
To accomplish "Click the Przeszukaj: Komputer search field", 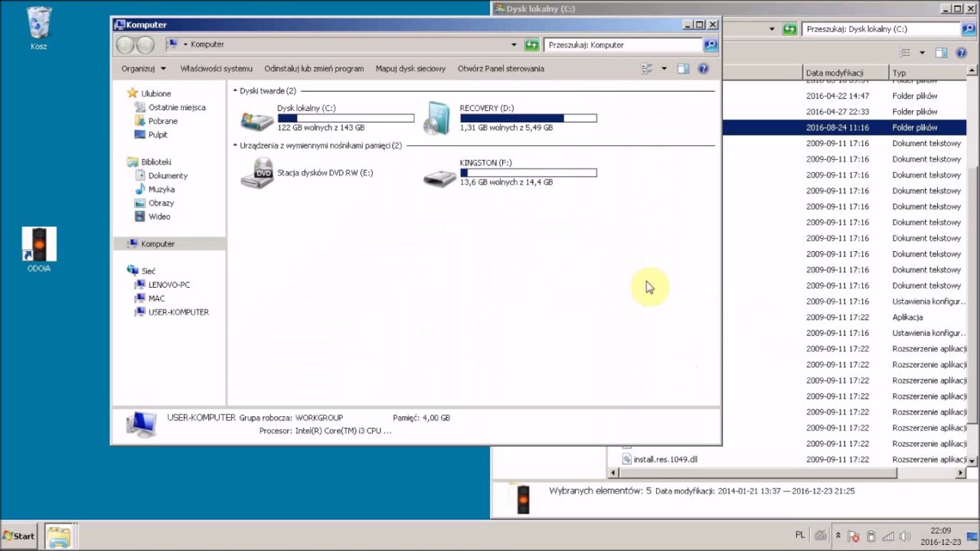I will coord(623,45).
